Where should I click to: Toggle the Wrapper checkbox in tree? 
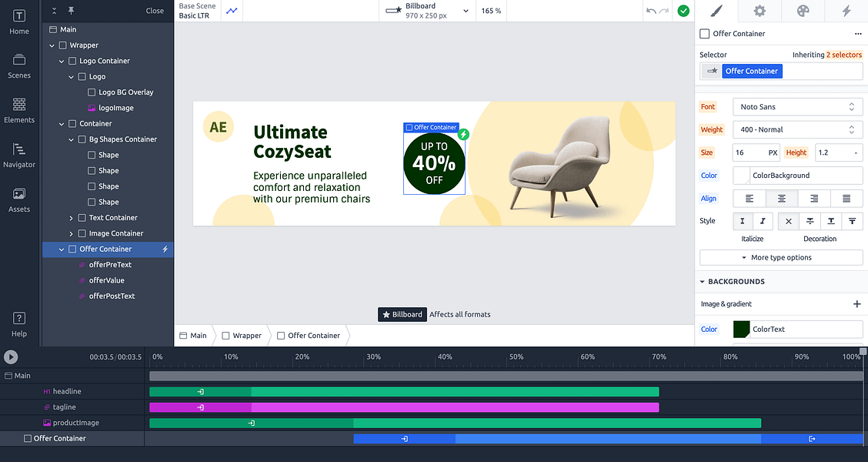point(63,45)
